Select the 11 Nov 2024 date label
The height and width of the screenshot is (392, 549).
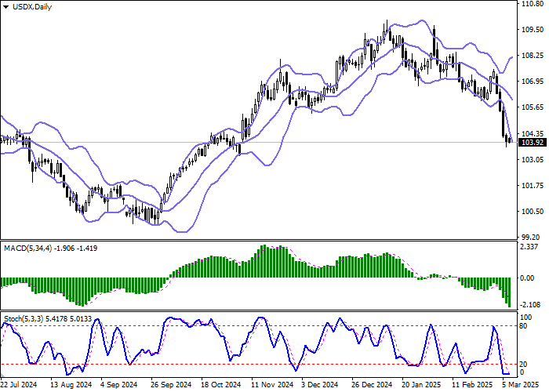pos(272,385)
